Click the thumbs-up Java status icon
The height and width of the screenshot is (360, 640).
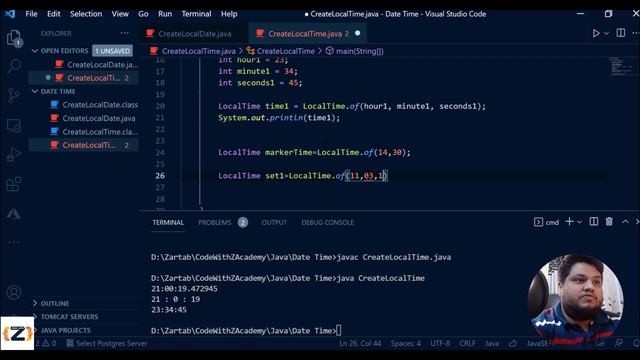pos(513,344)
